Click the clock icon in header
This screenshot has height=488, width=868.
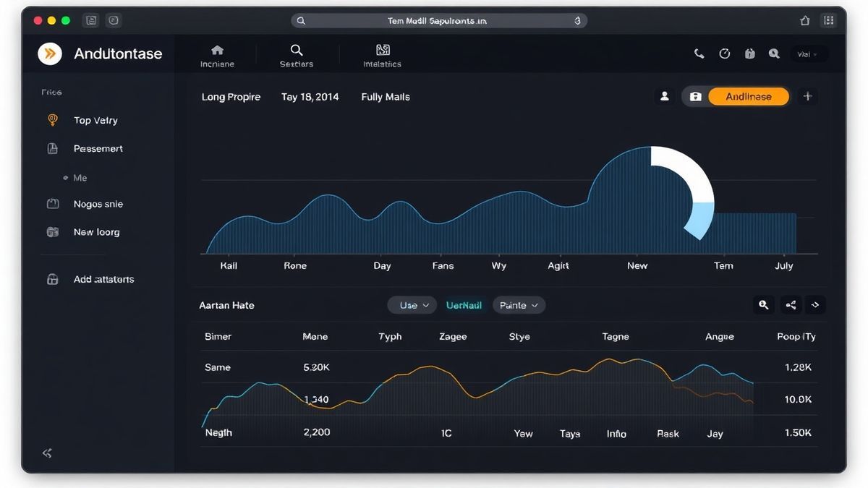(x=725, y=53)
